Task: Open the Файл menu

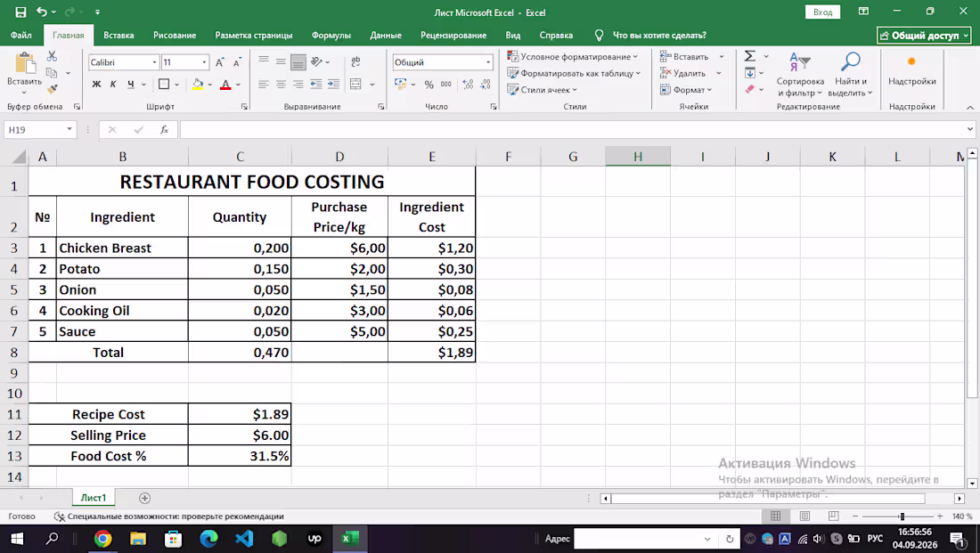Action: 21,35
